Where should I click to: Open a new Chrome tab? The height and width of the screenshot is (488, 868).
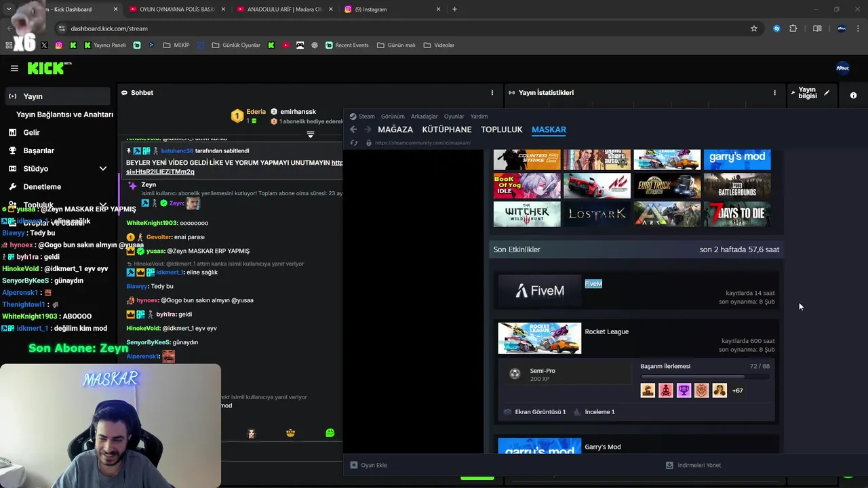pyautogui.click(x=454, y=9)
